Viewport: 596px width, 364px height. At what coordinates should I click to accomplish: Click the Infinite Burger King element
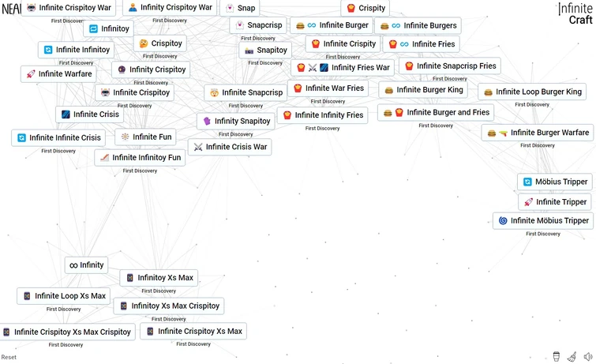(x=423, y=90)
